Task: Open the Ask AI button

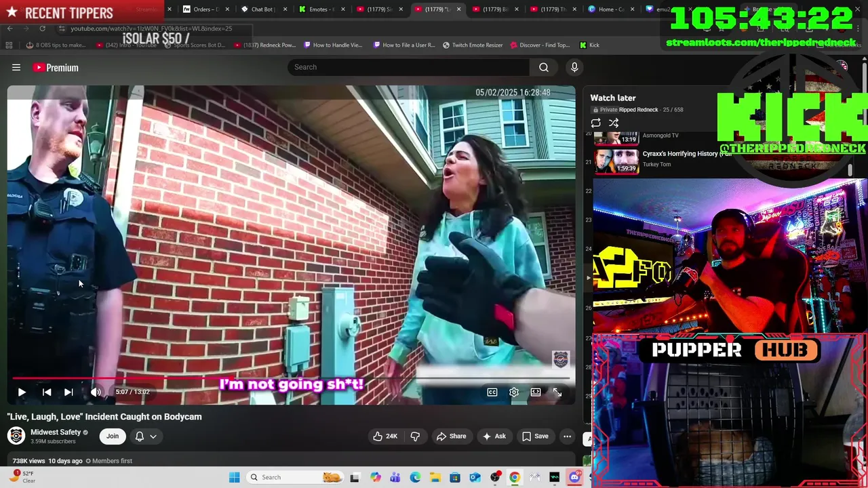Action: click(x=494, y=436)
